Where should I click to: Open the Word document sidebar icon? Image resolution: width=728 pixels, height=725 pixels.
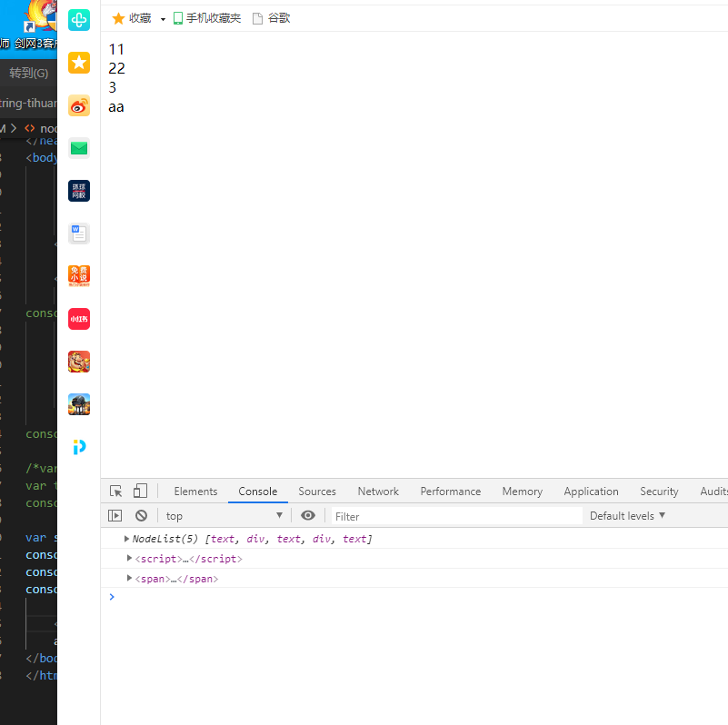click(79, 233)
